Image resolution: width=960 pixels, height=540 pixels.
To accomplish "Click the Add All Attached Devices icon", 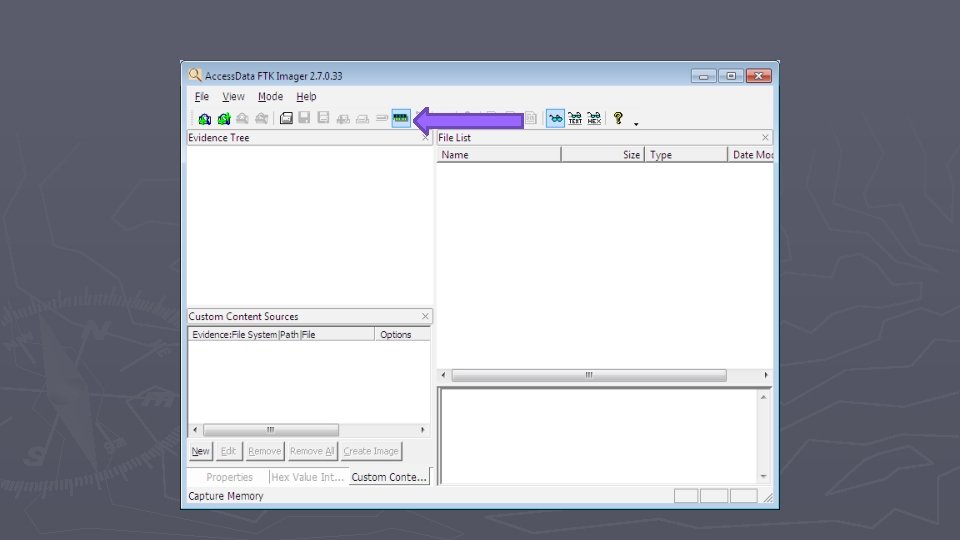I will pyautogui.click(x=224, y=118).
